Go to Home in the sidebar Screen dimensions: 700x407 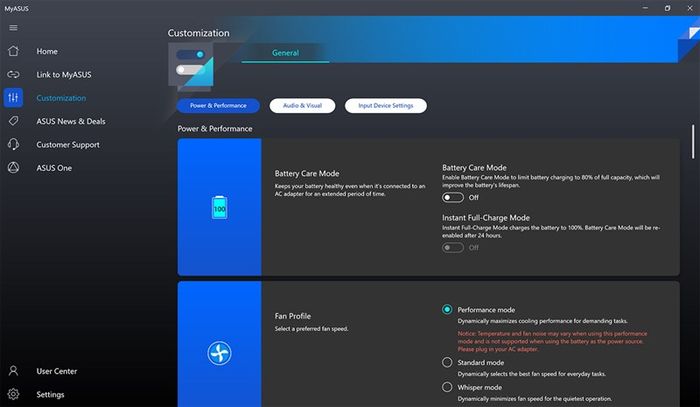tap(47, 51)
